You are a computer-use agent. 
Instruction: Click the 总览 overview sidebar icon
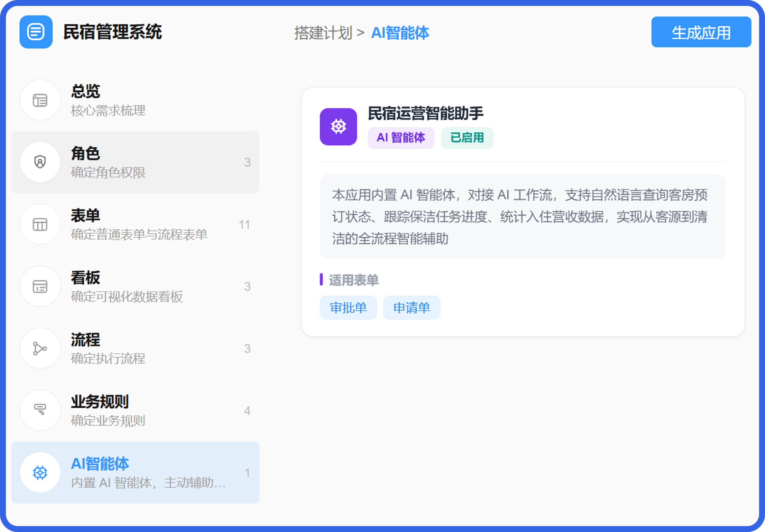pos(40,100)
